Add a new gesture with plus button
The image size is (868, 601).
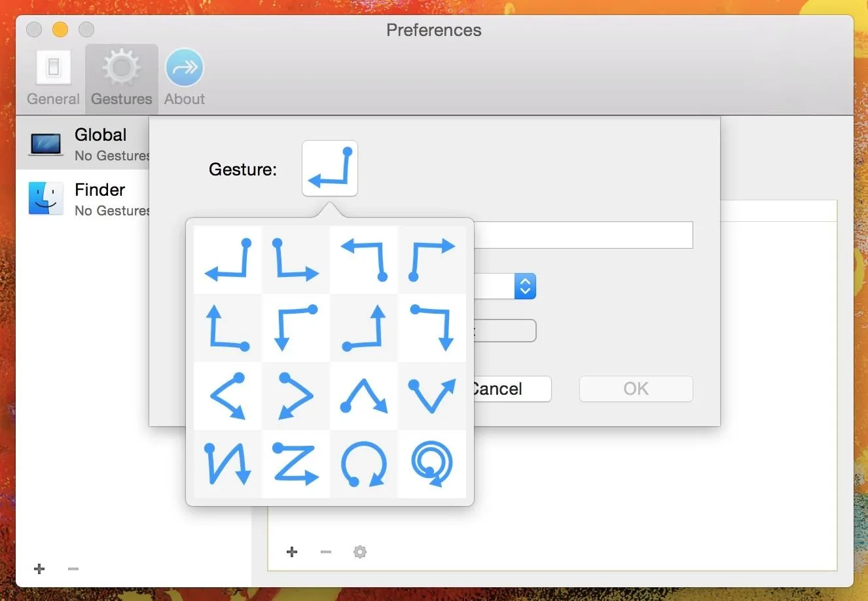pos(292,552)
